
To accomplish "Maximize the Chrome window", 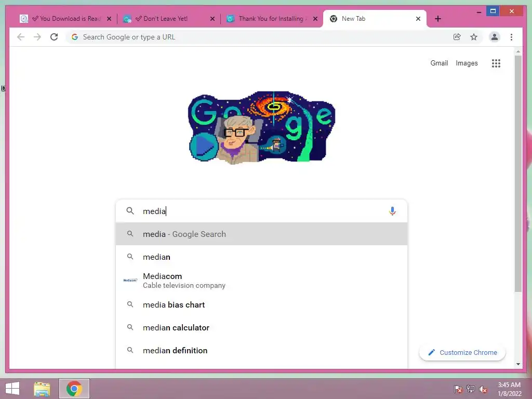I will pos(493,11).
